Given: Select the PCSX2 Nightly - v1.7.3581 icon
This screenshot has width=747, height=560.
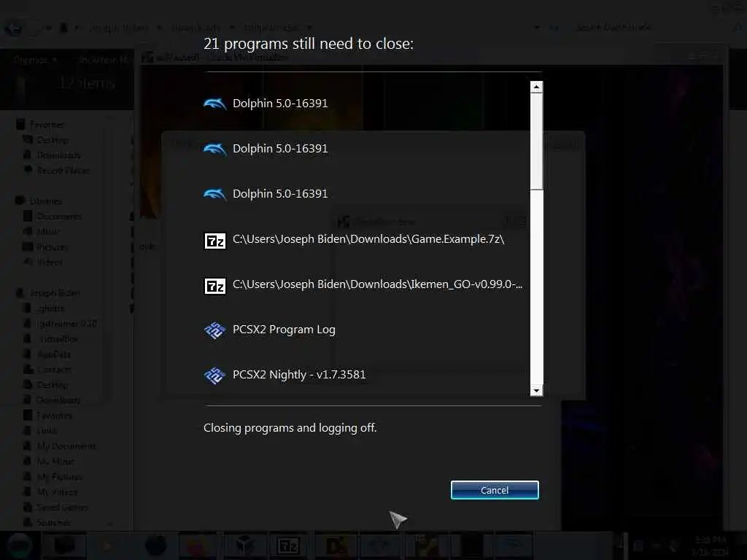Looking at the screenshot, I should 215,376.
